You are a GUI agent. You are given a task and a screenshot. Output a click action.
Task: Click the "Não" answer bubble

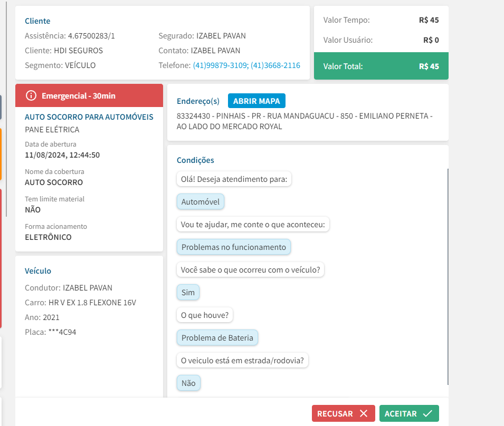point(188,383)
